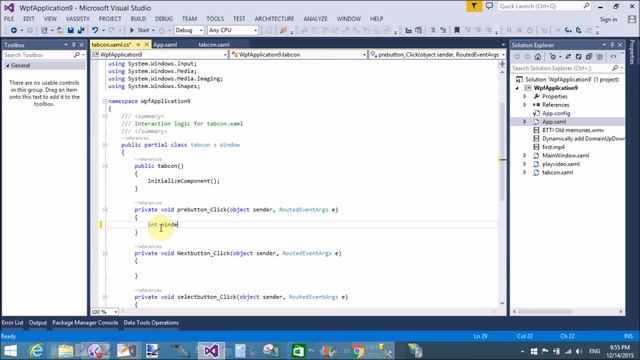Open the BUILD menu
This screenshot has width=640, height=360.
point(138,19)
